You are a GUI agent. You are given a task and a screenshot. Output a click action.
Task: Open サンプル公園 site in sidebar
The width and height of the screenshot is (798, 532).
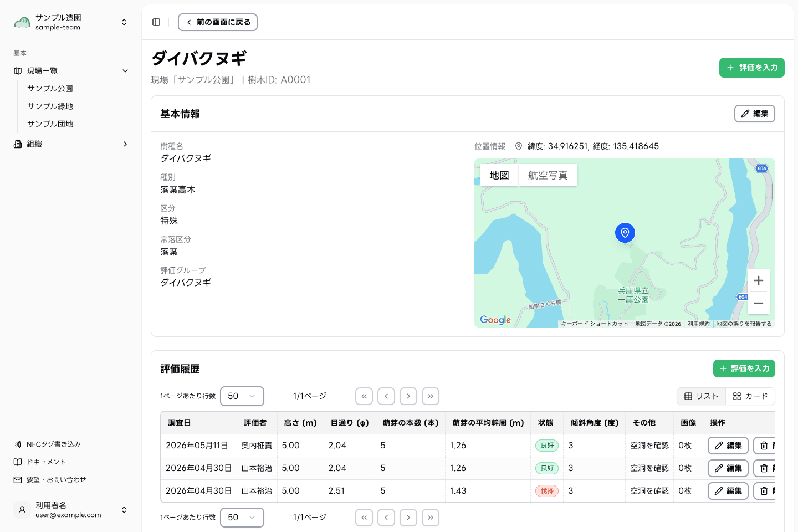point(50,89)
